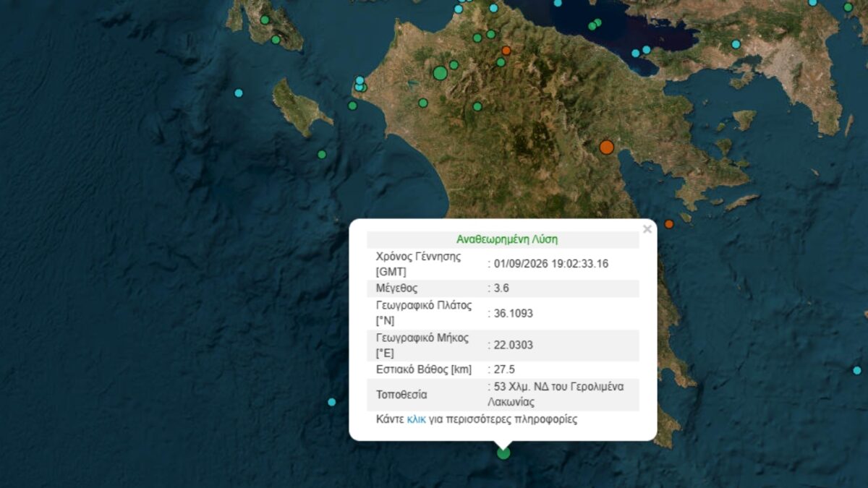Click the 'Μέγεθος' label
Screen dimensions: 868x488
[x=397, y=288]
